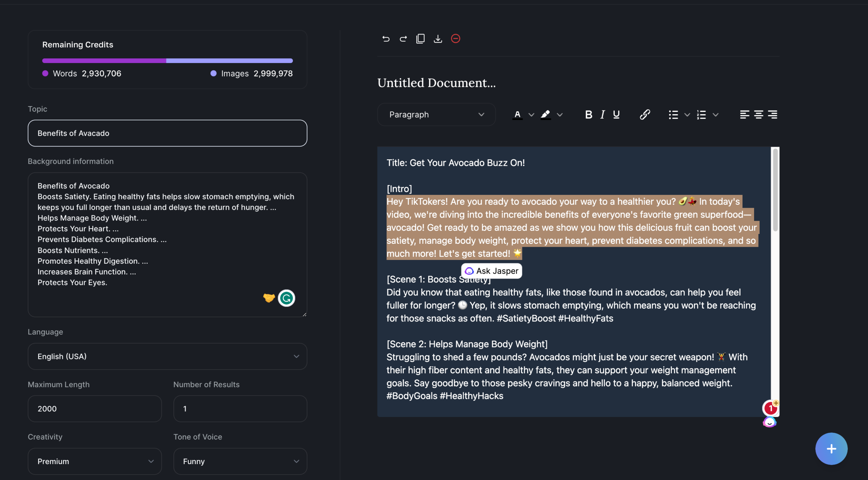The image size is (868, 480).
Task: Download the document via download icon
Action: coord(438,39)
